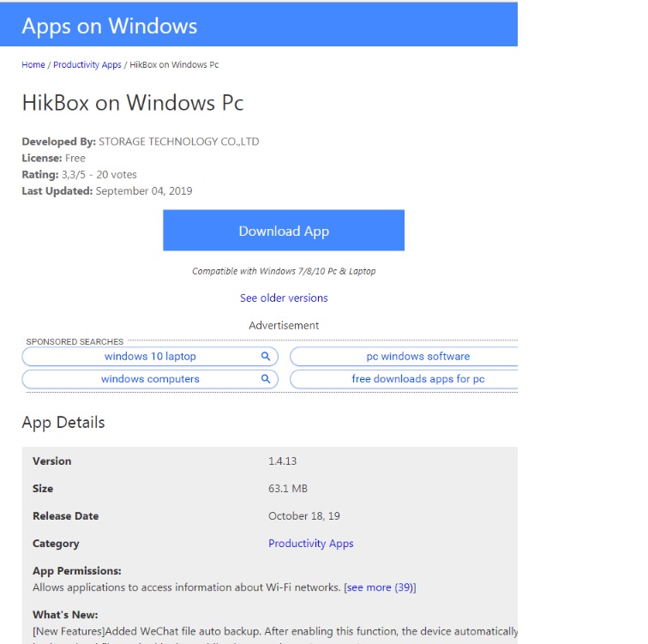Screen dimensions: 648x644
Task: Click the license value 'Free'
Action: tap(75, 159)
